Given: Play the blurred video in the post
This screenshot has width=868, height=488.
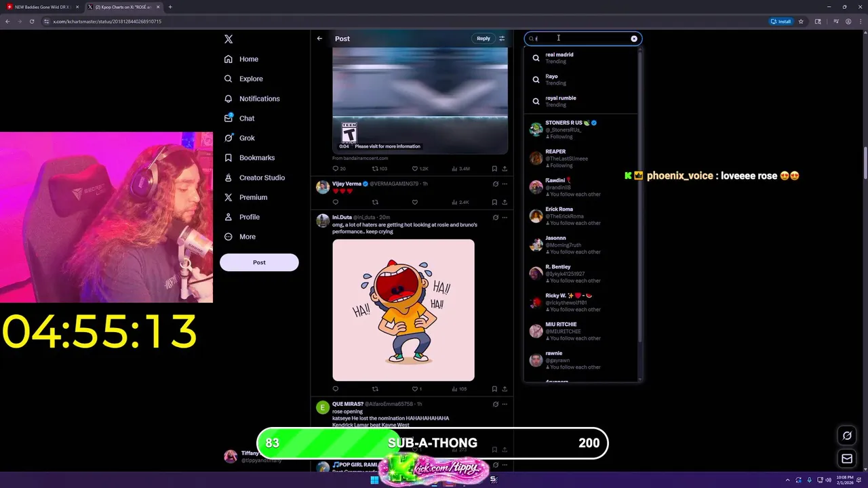Looking at the screenshot, I should [420, 100].
